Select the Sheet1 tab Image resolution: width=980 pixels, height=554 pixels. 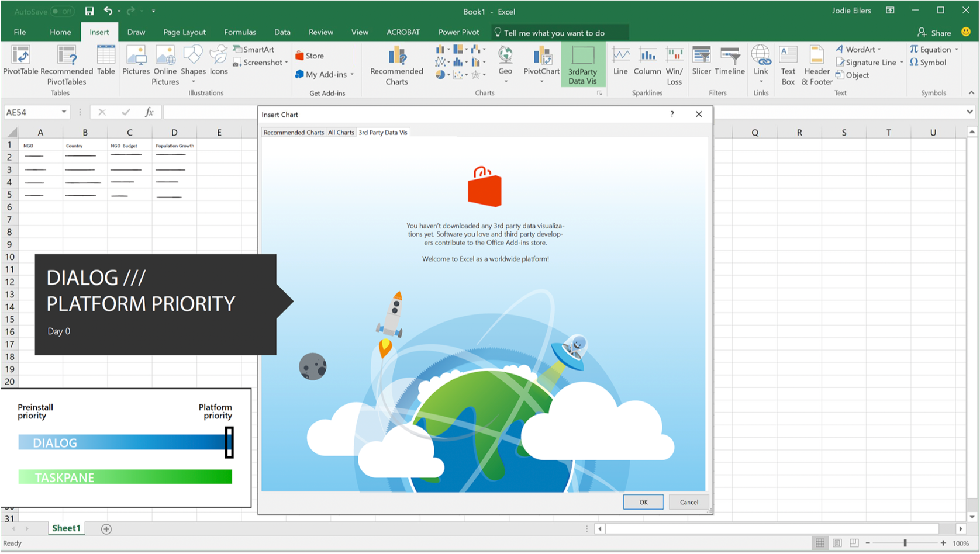(66, 528)
